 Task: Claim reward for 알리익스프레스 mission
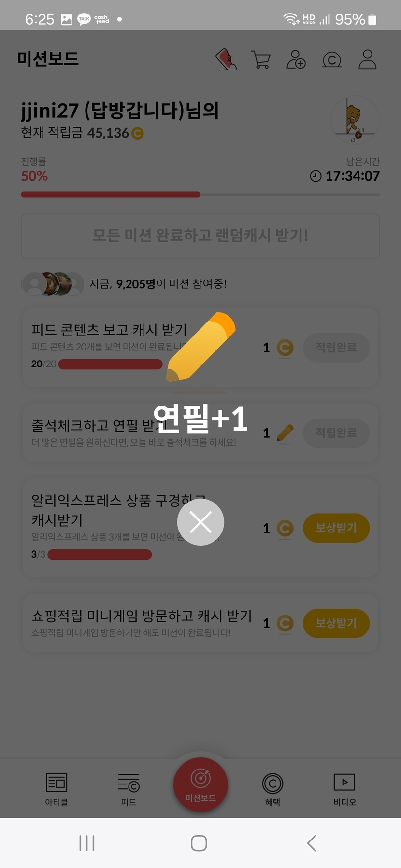point(336,528)
